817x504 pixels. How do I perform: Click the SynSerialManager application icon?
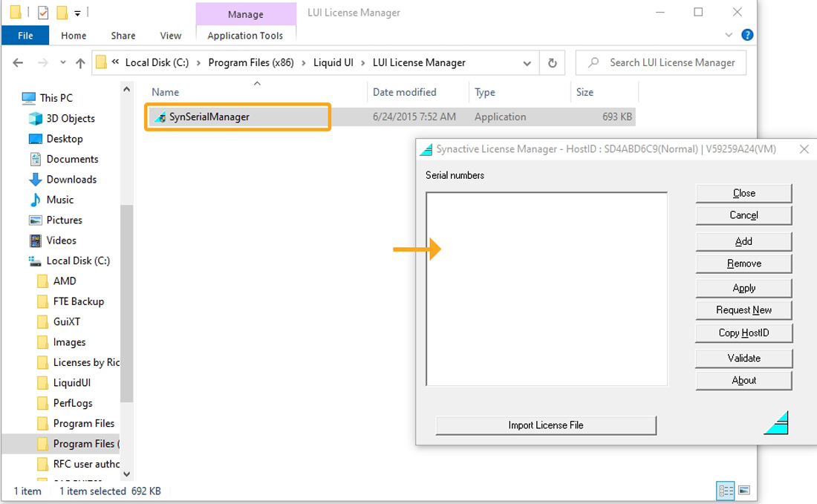coord(160,117)
